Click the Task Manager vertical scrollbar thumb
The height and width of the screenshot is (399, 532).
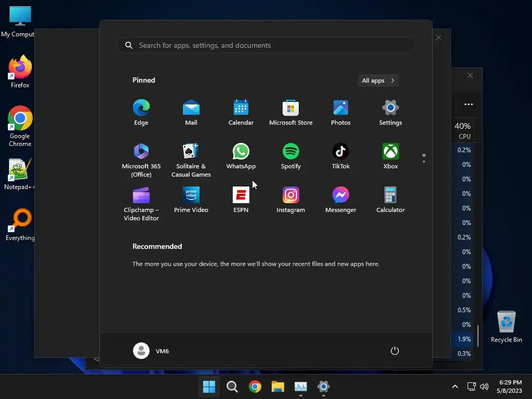(x=478, y=336)
